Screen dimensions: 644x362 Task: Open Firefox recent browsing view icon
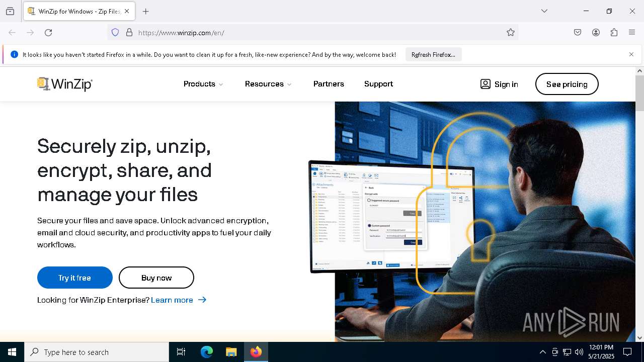(10, 11)
